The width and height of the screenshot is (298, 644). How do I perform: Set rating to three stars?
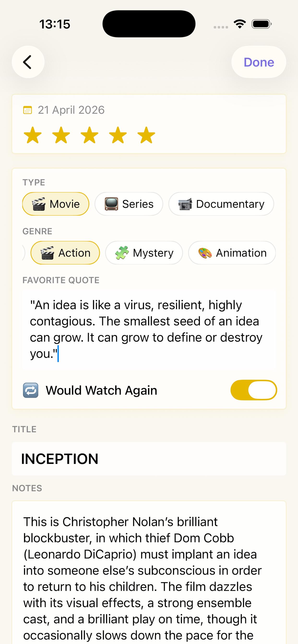pyautogui.click(x=89, y=135)
